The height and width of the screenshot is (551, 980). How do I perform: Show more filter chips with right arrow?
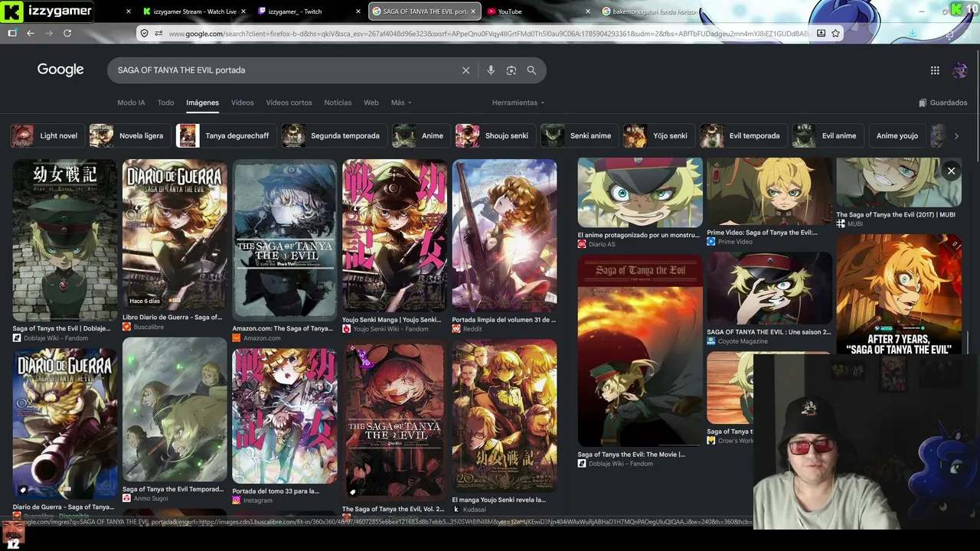pos(956,136)
